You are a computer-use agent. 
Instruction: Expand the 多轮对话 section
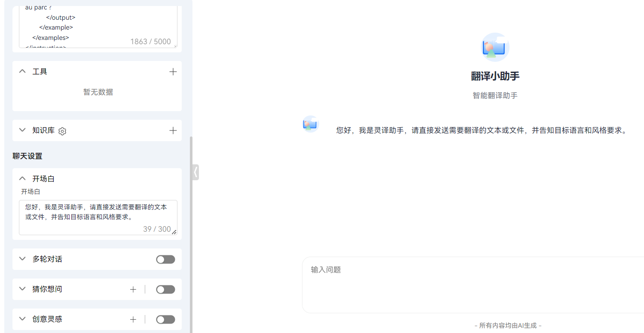point(22,259)
